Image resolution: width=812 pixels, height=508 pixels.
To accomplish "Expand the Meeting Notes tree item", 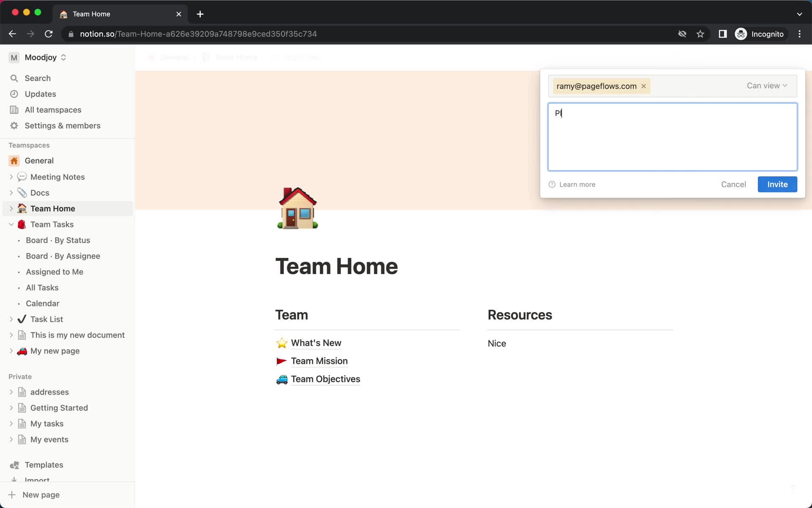I will tap(12, 177).
